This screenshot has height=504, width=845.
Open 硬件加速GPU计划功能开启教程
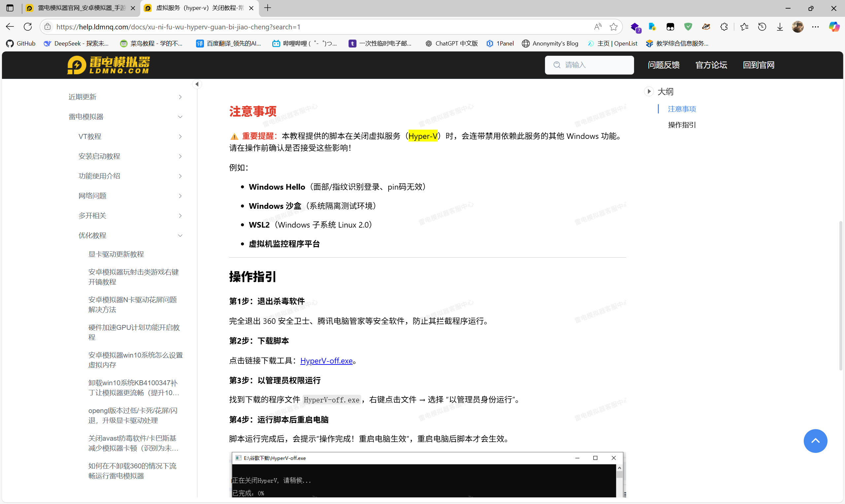[134, 332]
